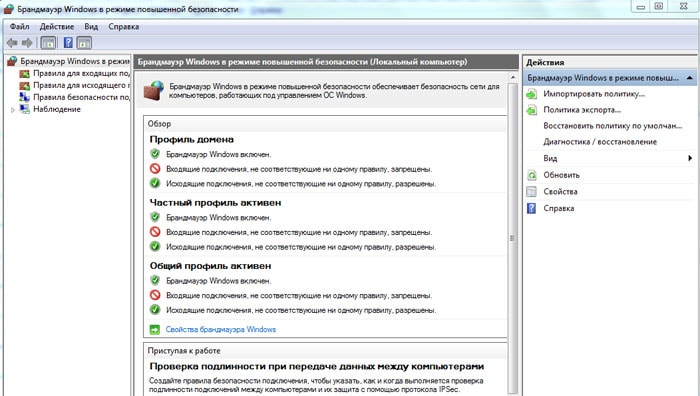Select the root Брандмауэр Windows tree node
This screenshot has width=700, height=396.
(x=75, y=61)
